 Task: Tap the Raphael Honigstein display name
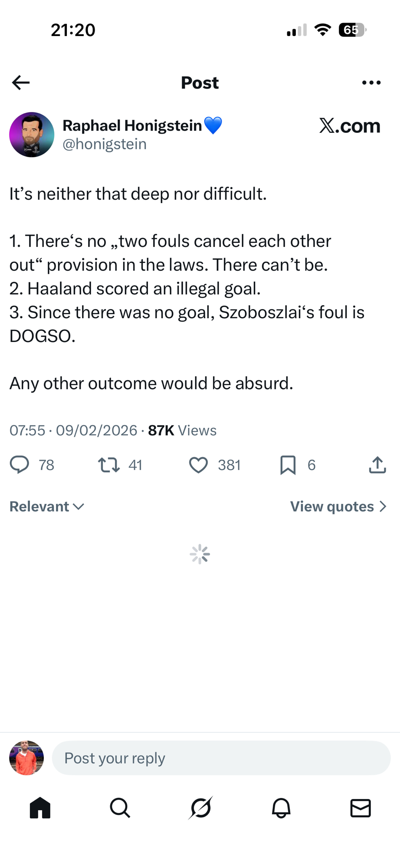132,125
